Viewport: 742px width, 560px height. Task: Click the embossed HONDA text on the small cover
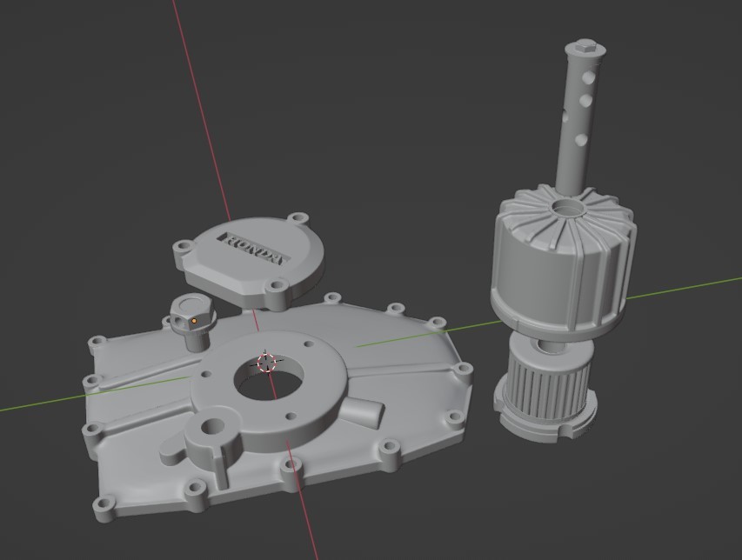pos(253,248)
